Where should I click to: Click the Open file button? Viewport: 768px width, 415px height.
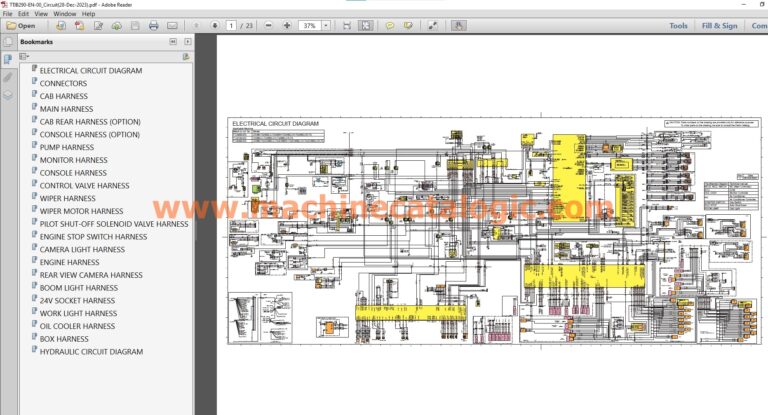click(21, 25)
